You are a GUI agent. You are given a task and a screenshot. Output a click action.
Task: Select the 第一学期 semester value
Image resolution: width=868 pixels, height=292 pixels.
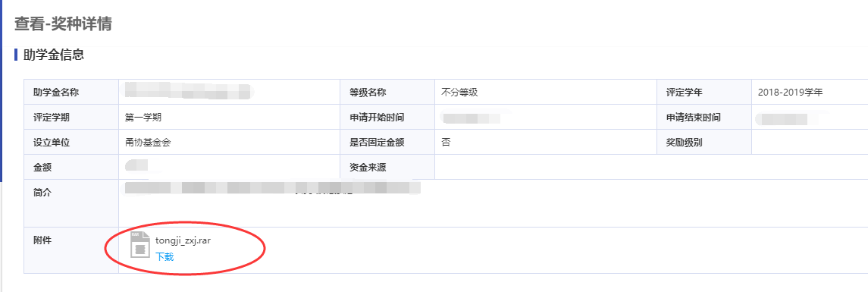pos(143,118)
